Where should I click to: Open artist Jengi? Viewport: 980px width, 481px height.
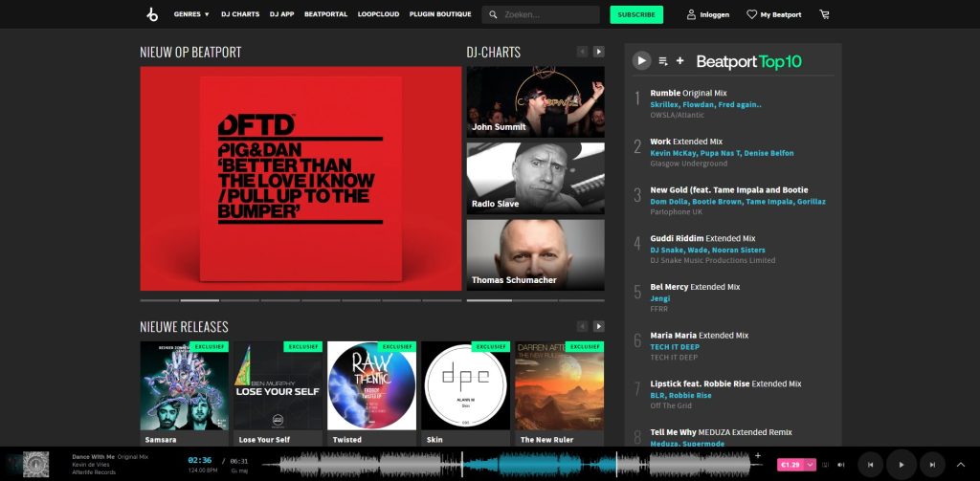tap(660, 298)
